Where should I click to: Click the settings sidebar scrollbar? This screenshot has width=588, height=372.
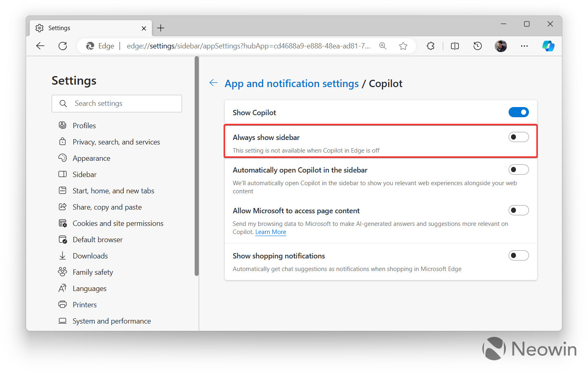pyautogui.click(x=197, y=166)
